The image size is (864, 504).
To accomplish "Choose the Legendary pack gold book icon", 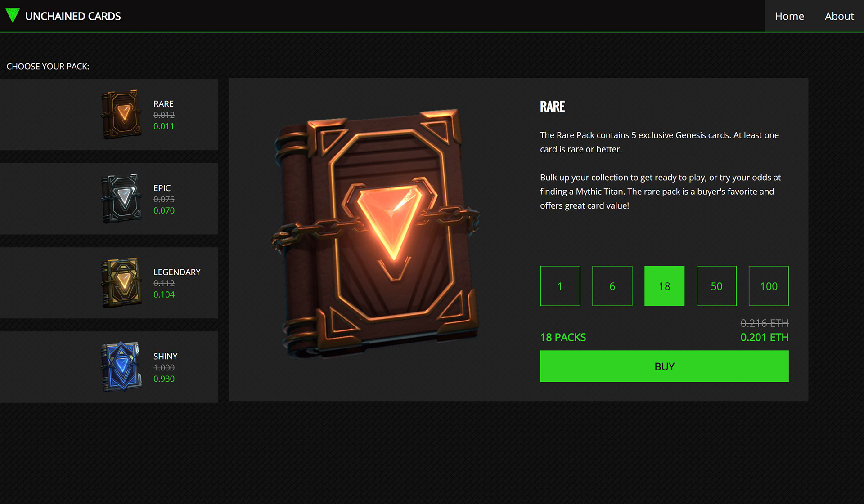I will (x=121, y=283).
